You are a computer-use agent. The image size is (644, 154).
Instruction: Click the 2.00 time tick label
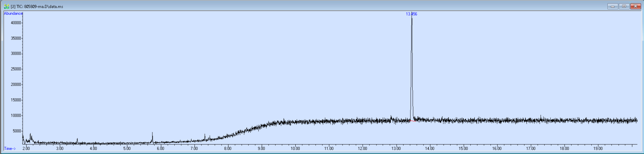[x=26, y=148]
